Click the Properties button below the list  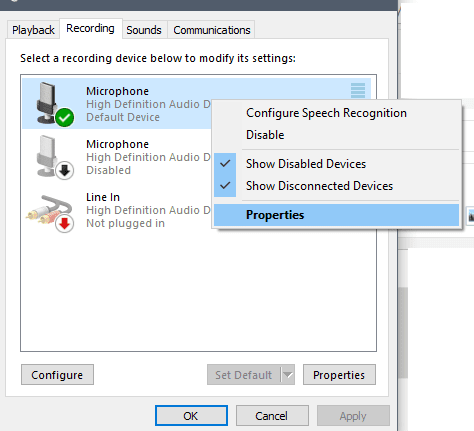tap(339, 375)
